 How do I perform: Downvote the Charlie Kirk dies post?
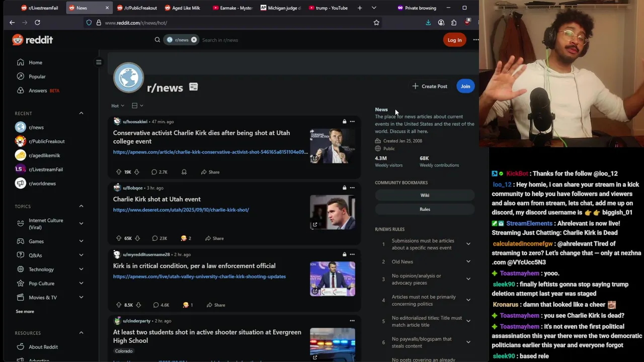(x=136, y=172)
